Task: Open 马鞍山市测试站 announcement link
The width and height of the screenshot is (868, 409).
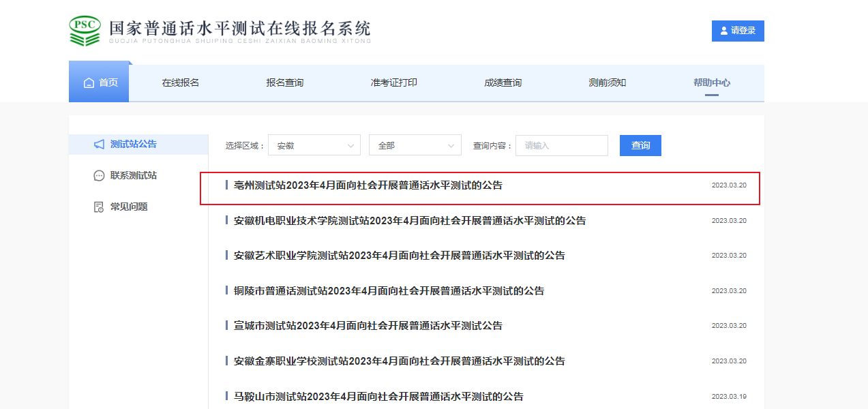Action: pyautogui.click(x=378, y=396)
